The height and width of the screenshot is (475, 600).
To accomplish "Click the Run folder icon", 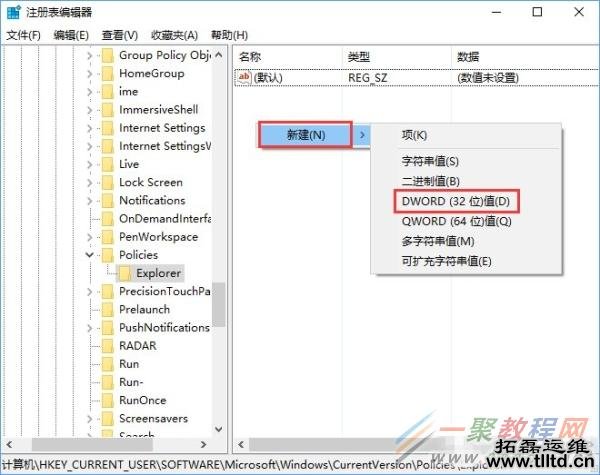I will [x=108, y=364].
